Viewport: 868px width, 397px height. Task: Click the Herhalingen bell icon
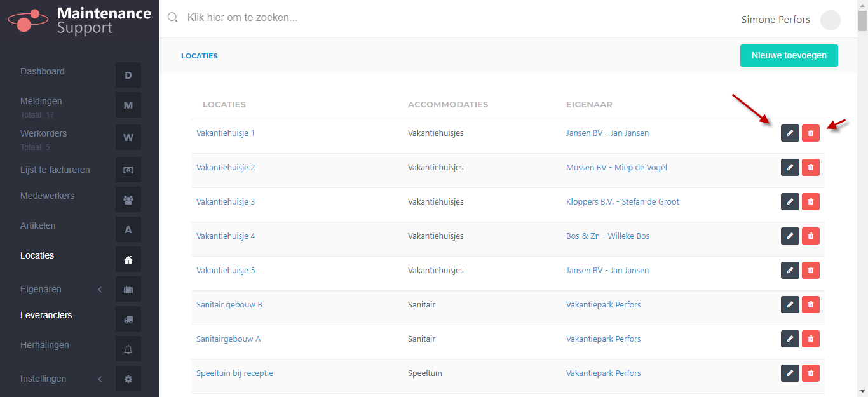point(128,349)
